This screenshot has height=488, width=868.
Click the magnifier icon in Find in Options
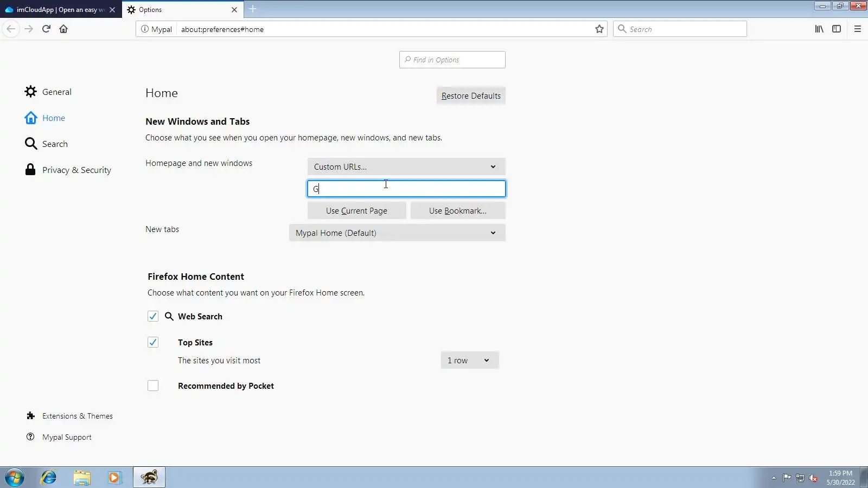(x=407, y=60)
